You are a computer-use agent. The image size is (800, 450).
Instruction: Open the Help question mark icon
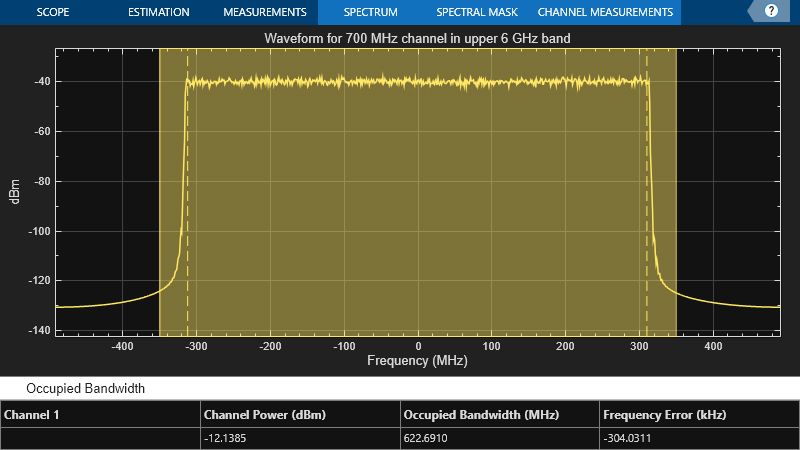[771, 12]
